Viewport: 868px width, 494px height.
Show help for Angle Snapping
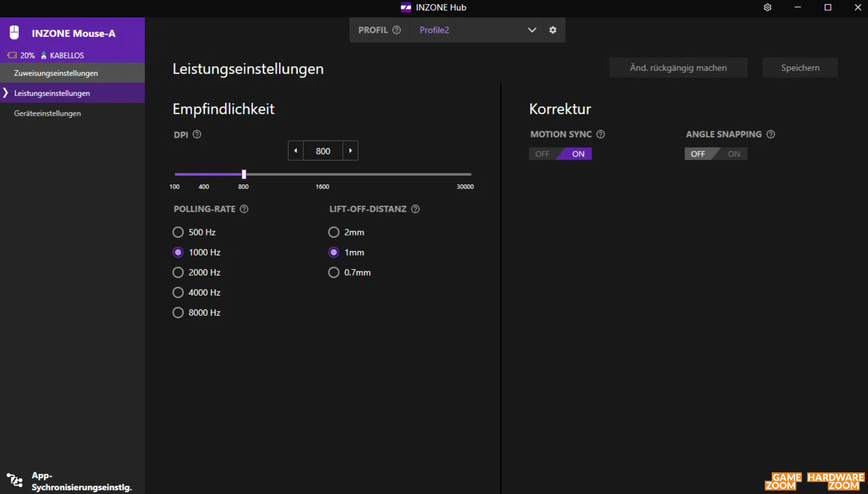(x=771, y=135)
